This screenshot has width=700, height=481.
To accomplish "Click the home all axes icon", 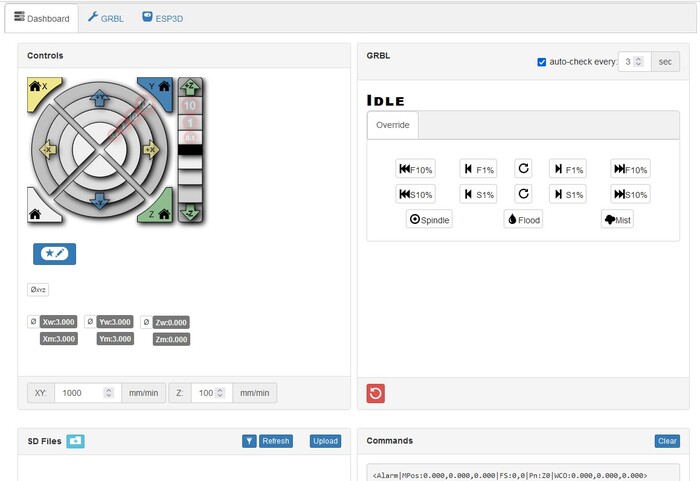I will click(x=38, y=210).
